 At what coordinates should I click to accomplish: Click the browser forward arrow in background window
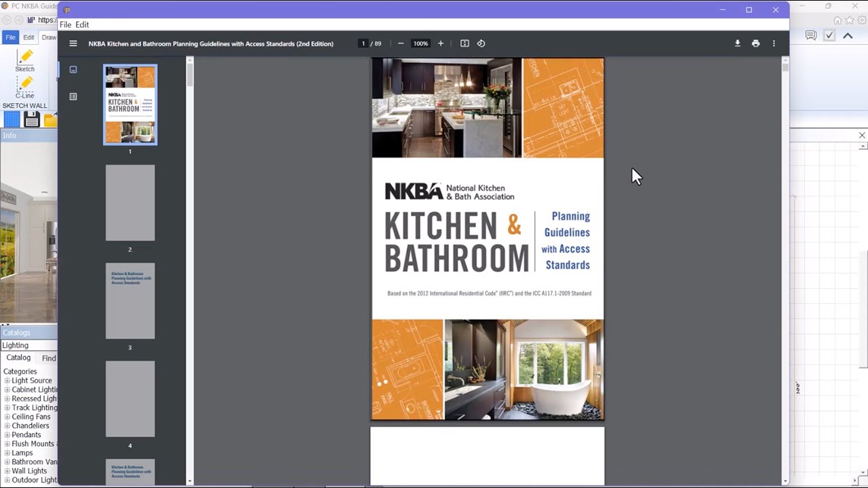(18, 20)
